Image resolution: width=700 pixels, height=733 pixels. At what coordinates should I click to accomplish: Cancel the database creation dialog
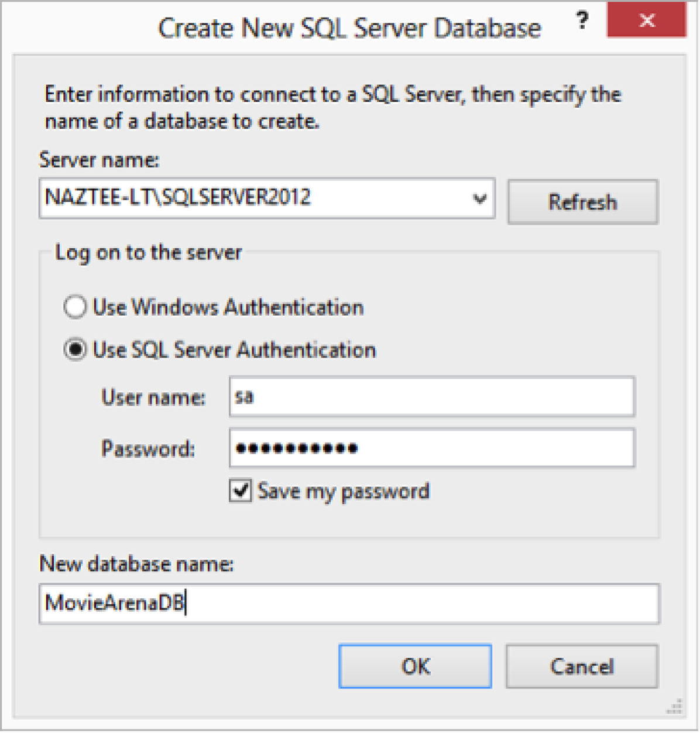click(x=582, y=666)
